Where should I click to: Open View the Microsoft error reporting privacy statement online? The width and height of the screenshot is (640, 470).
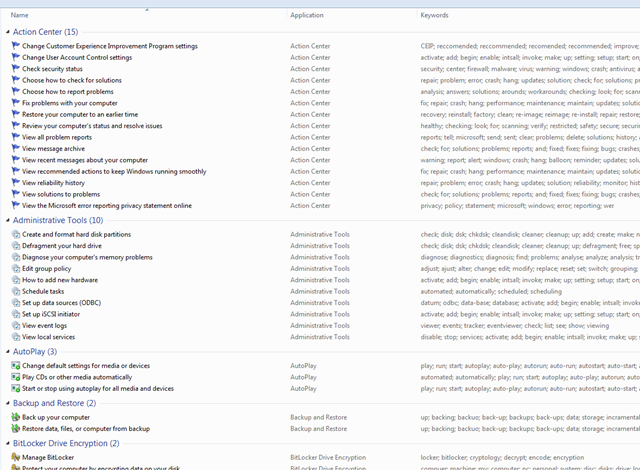pyautogui.click(x=107, y=206)
